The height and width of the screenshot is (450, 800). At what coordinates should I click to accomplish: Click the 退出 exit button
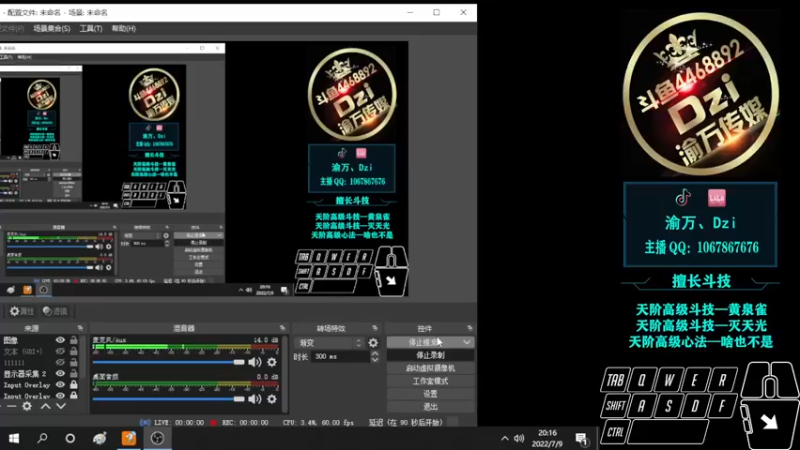point(430,407)
